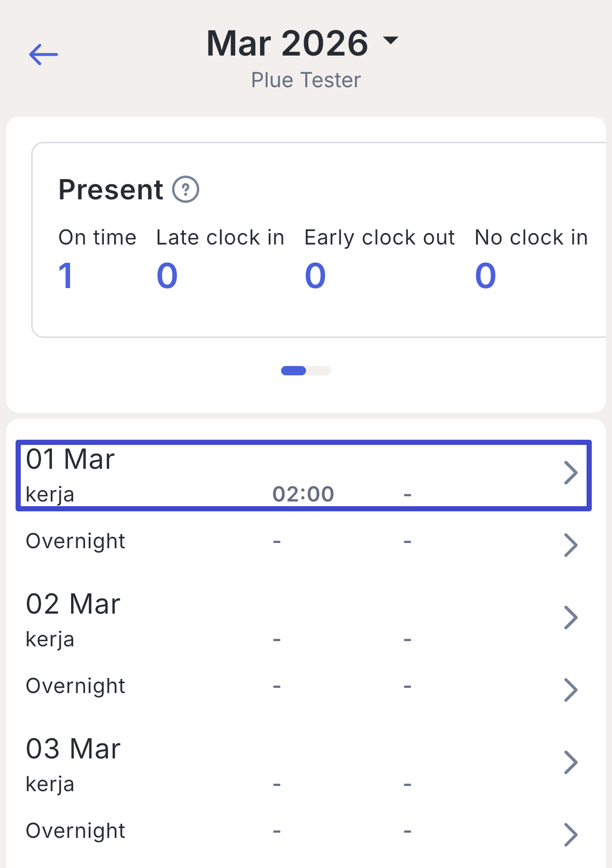Click the No clock in count

pos(485,276)
